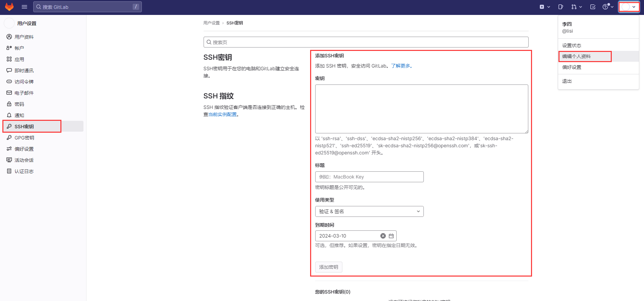Focus the 密钥 text area
Screen dimensions: 644x301
click(421, 109)
